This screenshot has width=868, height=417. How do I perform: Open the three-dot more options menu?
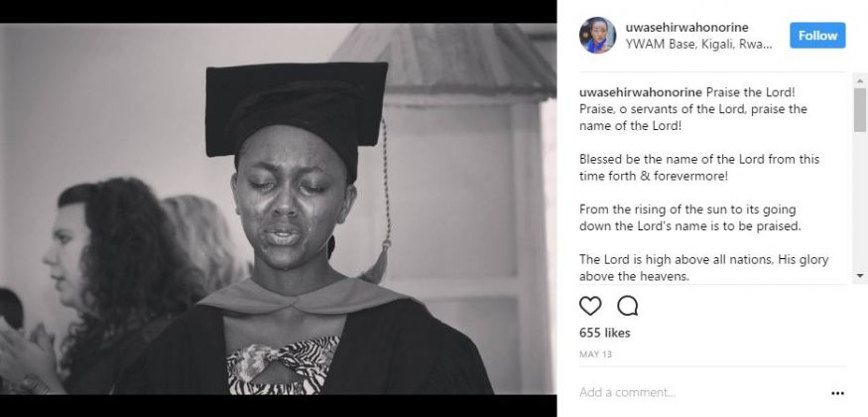[x=837, y=393]
